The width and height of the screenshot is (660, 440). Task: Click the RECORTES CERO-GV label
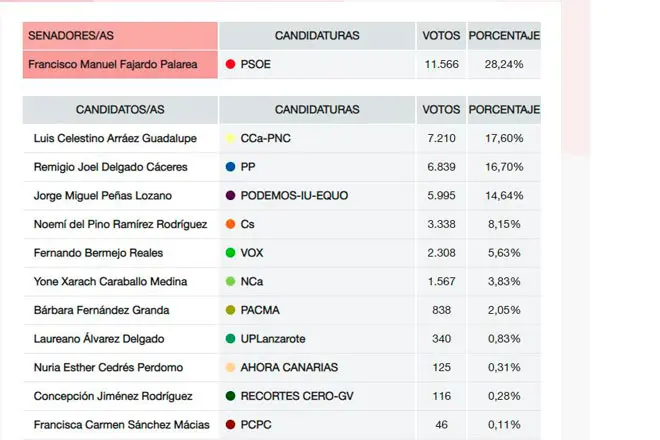[297, 396]
